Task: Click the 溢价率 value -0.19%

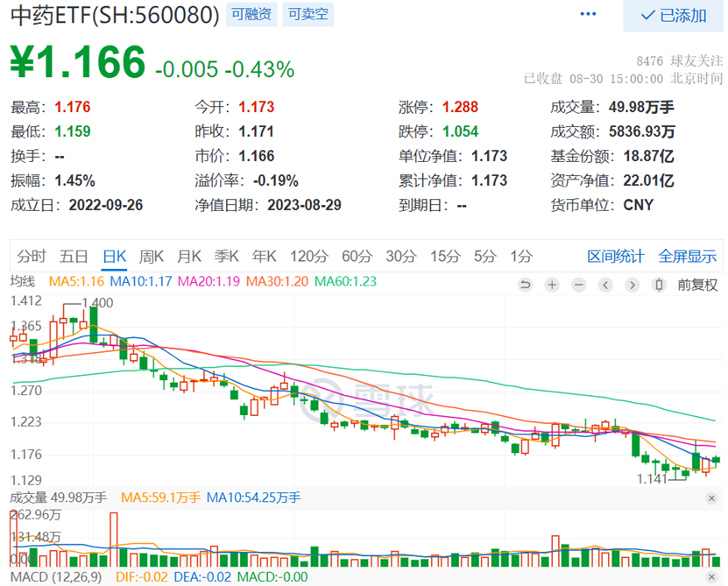Action: tap(276, 180)
